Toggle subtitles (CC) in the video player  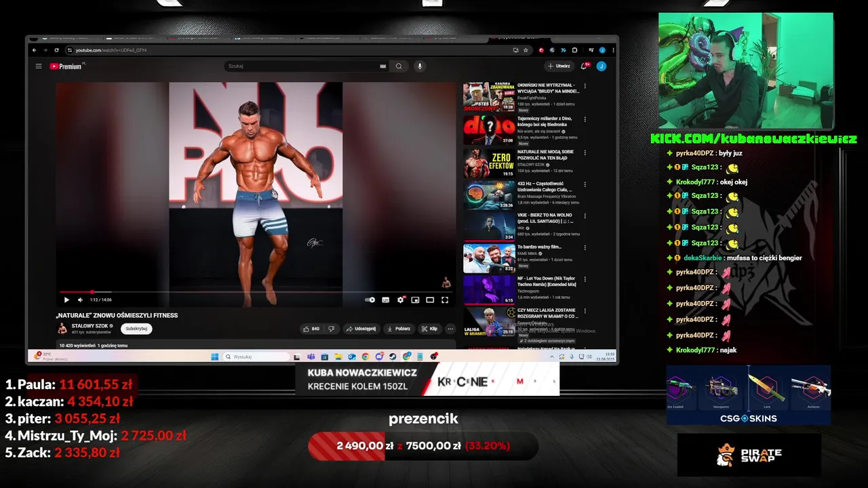pyautogui.click(x=385, y=300)
